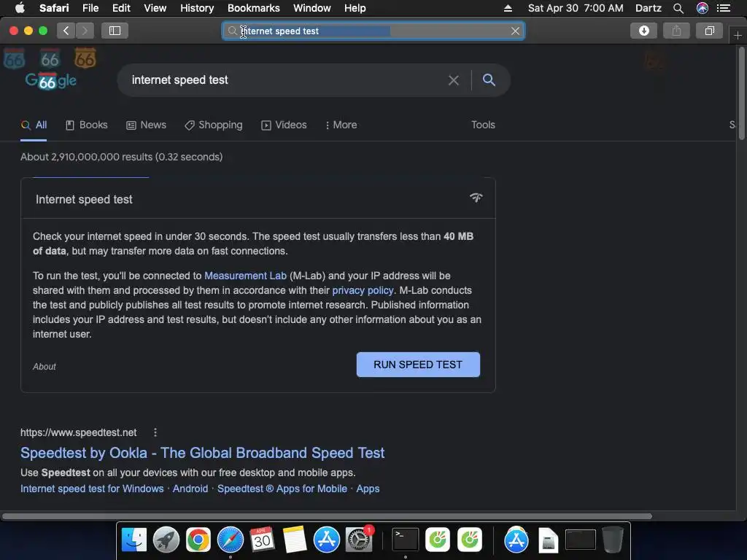Open the privacy policy link
This screenshot has height=560, width=747.
pyautogui.click(x=363, y=290)
